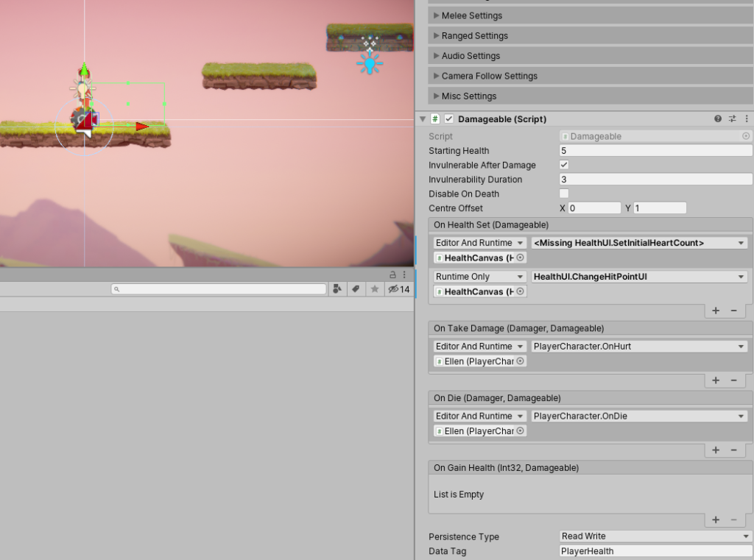Open the PlayerCharacter.OnHurt function dropdown

(x=639, y=347)
